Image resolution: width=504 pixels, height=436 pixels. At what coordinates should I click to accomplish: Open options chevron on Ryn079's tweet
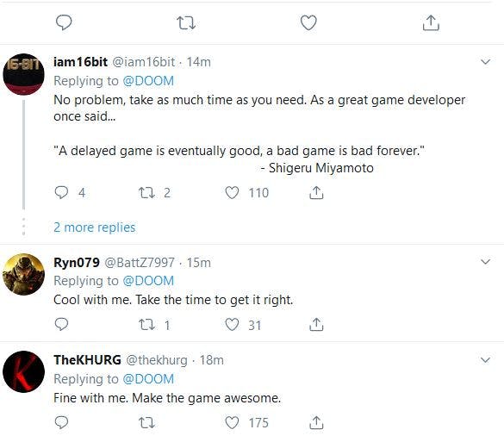click(x=485, y=261)
